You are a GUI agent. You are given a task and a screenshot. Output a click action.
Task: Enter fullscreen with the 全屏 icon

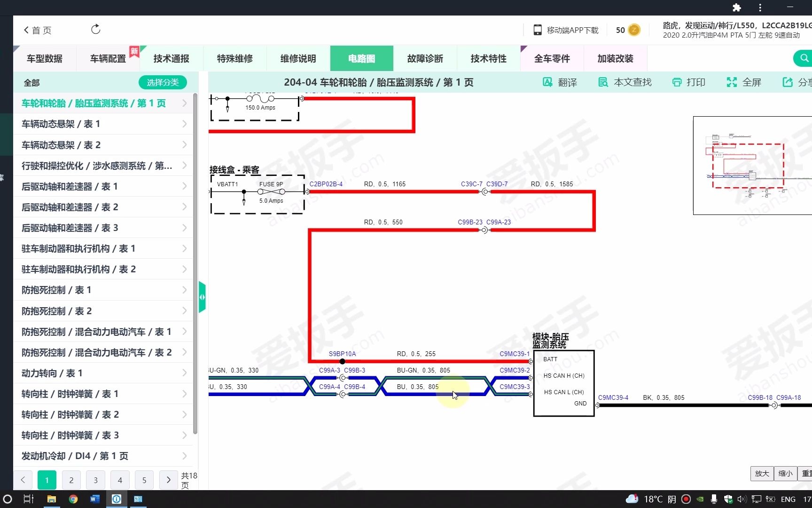732,82
